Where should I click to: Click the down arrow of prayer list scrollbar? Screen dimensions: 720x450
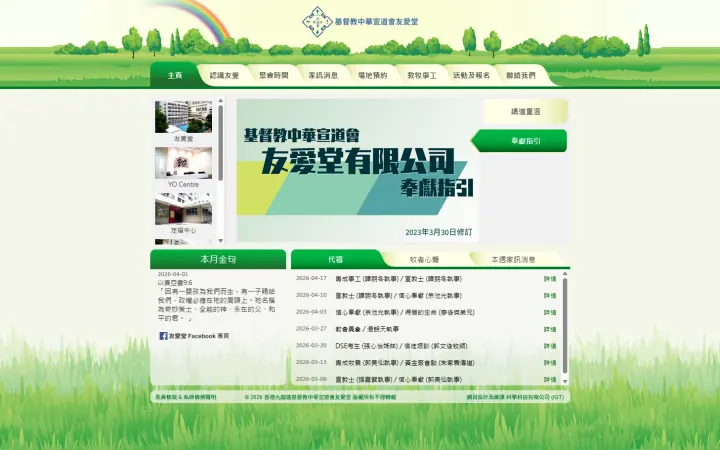[x=565, y=381]
